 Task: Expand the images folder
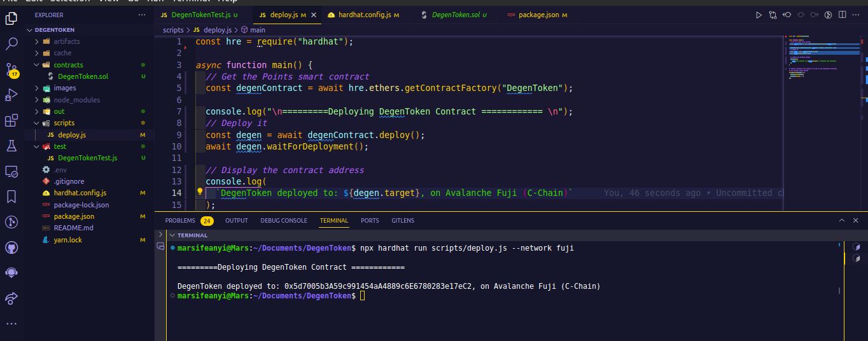pos(37,88)
